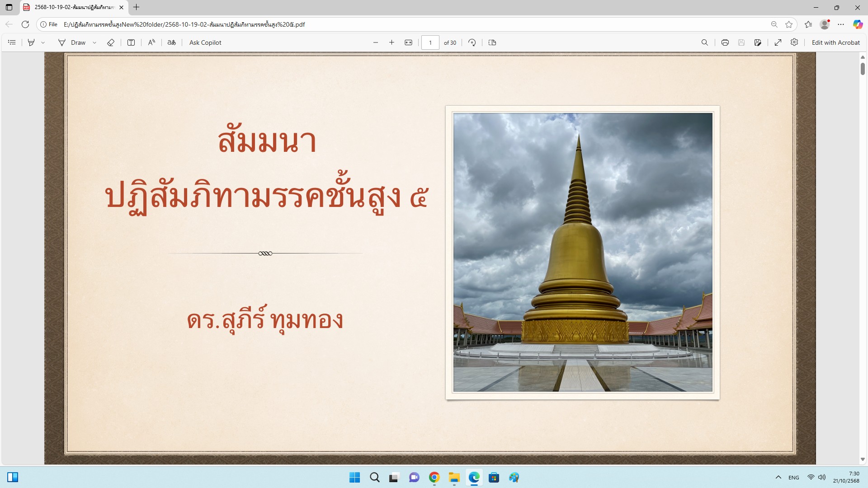Open browser Settings and more menu
Screen dimensions: 868x488
pyautogui.click(x=841, y=24)
